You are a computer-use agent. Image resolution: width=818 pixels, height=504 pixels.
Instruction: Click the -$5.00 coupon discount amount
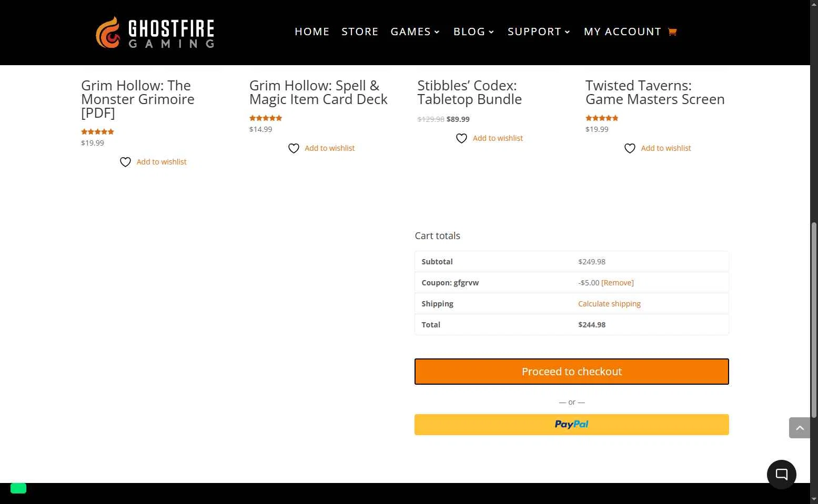589,283
